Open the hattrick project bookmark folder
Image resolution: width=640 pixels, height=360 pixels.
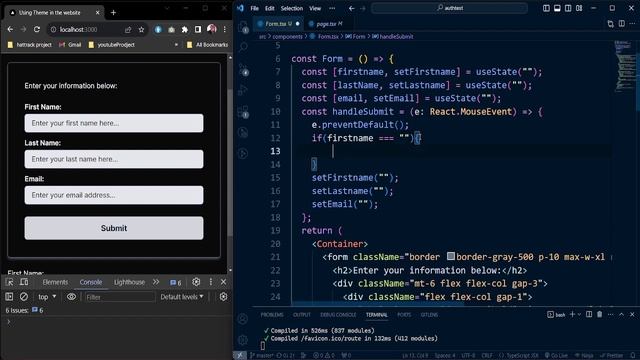(x=30, y=45)
